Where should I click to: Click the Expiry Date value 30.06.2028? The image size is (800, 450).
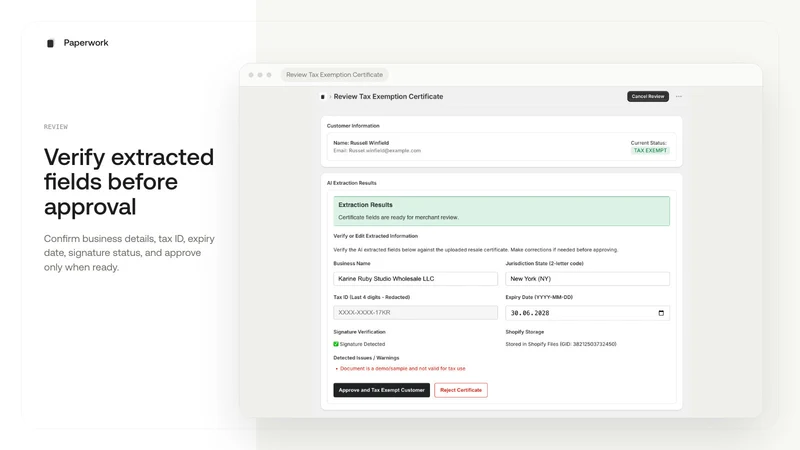(530, 313)
